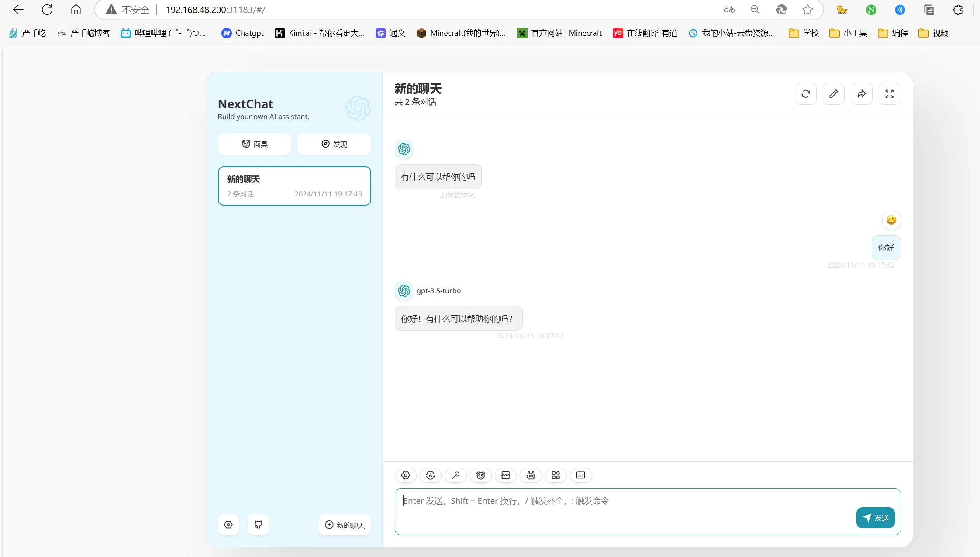Open the 面具 masks page

pyautogui.click(x=254, y=144)
